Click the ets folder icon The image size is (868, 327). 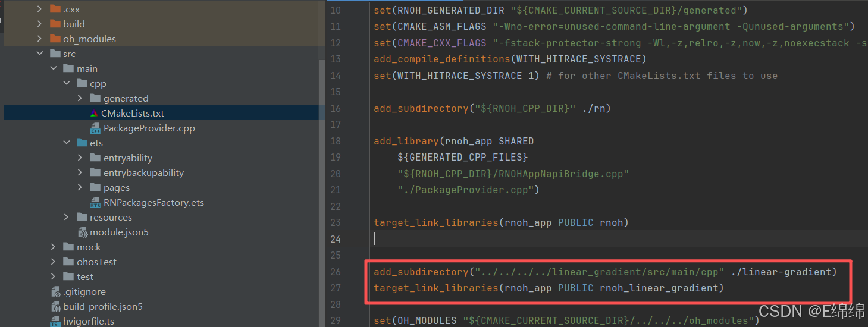pyautogui.click(x=82, y=143)
